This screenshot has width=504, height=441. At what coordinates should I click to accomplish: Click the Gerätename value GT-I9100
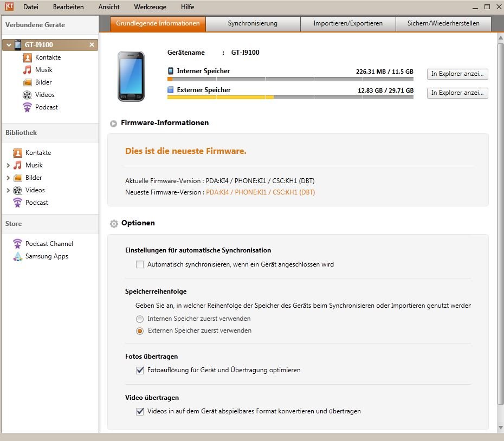pyautogui.click(x=245, y=53)
